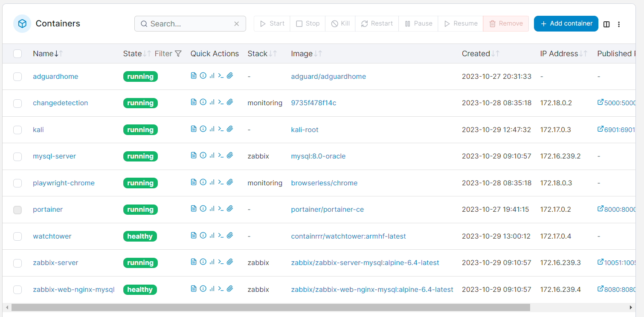Click the scrollbar left arrow
The image size is (644, 317).
6,307
